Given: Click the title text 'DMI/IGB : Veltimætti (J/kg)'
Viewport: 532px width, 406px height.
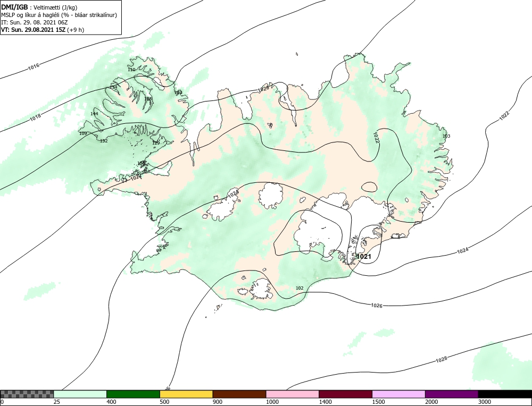Looking at the screenshot, I should pyautogui.click(x=39, y=7).
